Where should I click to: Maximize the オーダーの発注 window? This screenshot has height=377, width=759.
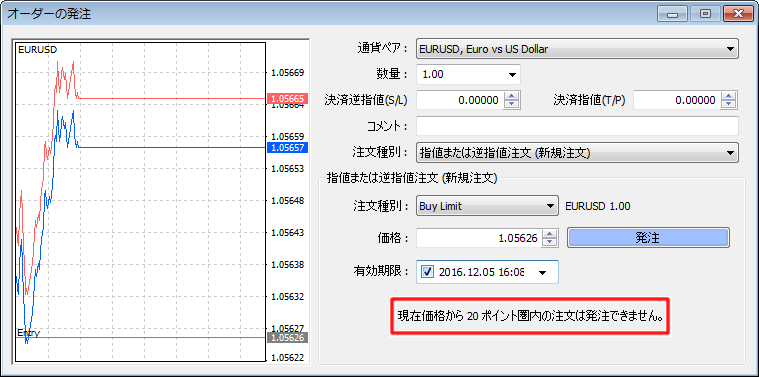click(705, 14)
